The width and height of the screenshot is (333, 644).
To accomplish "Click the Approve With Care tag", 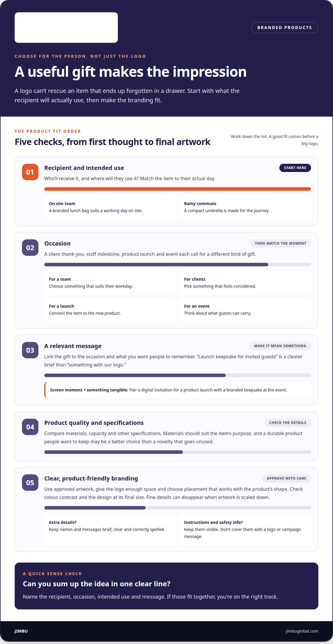I will point(286,478).
